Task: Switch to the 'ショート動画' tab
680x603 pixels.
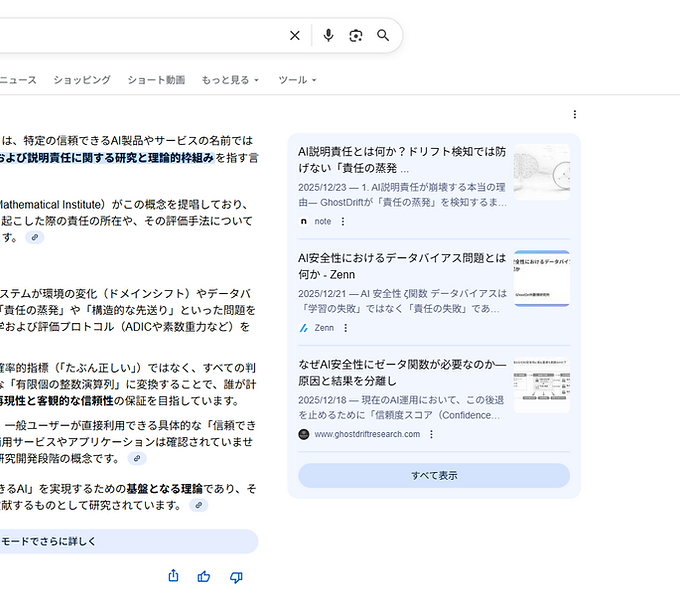Action: point(156,80)
